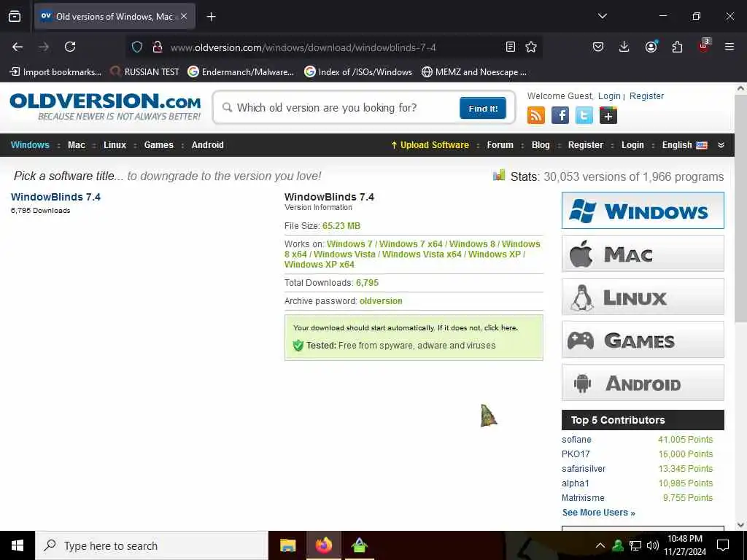747x560 pixels.
Task: Expand the navbar double-chevron menu
Action: [721, 145]
